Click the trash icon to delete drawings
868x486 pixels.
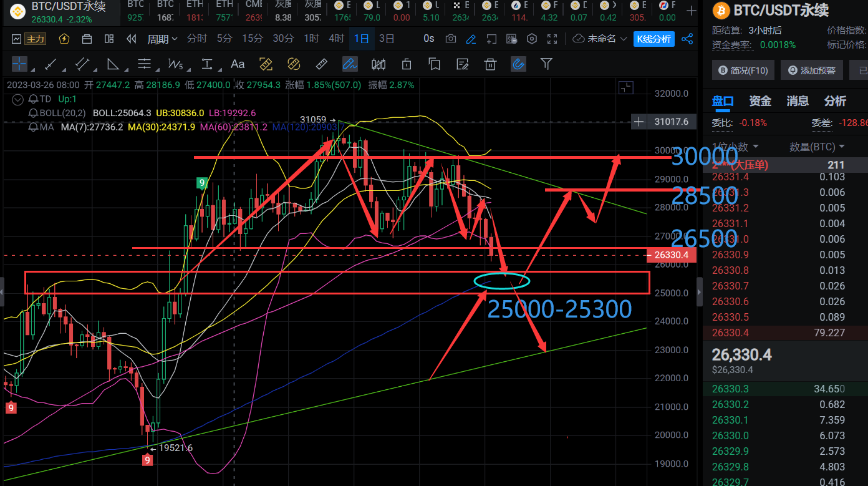(x=491, y=64)
